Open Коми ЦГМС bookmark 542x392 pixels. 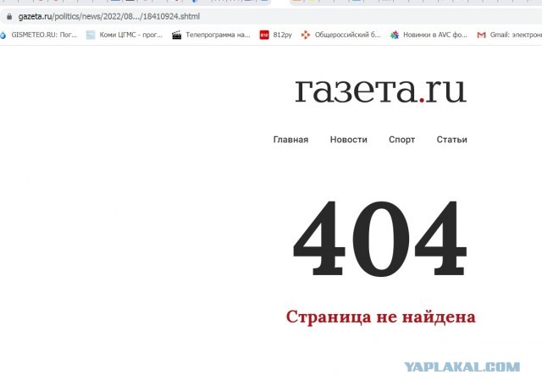tap(124, 35)
